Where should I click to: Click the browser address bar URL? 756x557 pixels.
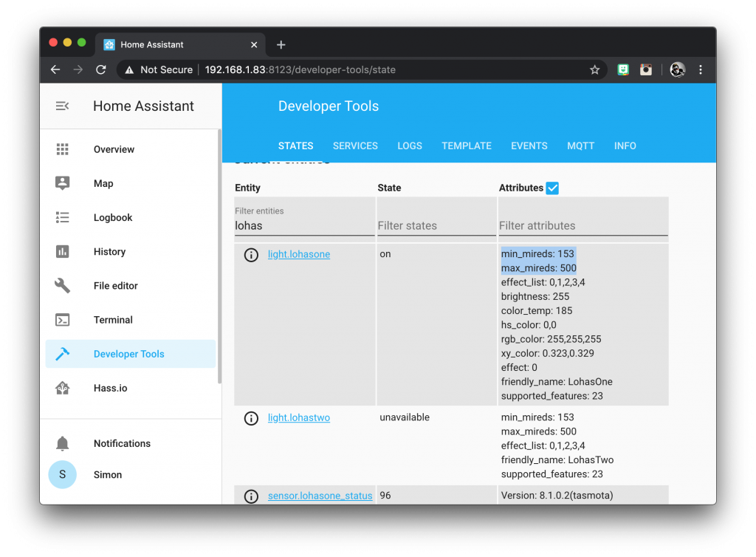pos(300,70)
